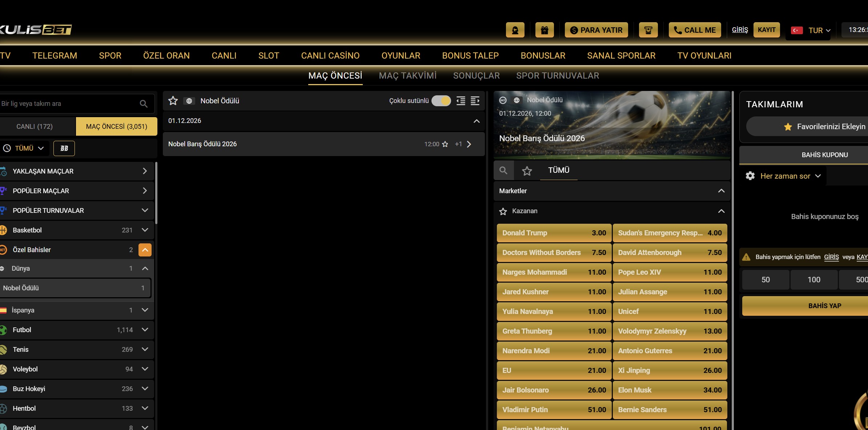The height and width of the screenshot is (430, 868).
Task: Switch to the SONUÇLAR tab
Action: point(476,76)
